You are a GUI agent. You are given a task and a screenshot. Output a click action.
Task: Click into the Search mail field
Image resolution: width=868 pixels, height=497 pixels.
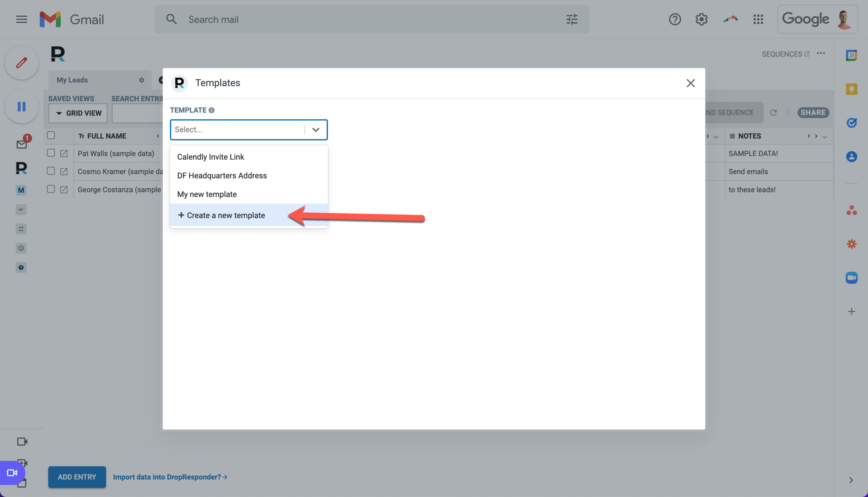[372, 19]
